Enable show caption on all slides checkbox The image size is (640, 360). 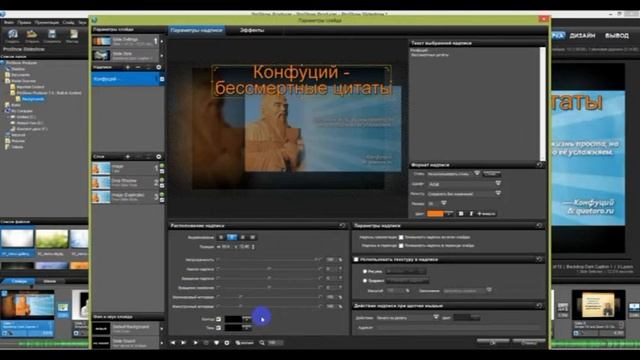point(401,237)
